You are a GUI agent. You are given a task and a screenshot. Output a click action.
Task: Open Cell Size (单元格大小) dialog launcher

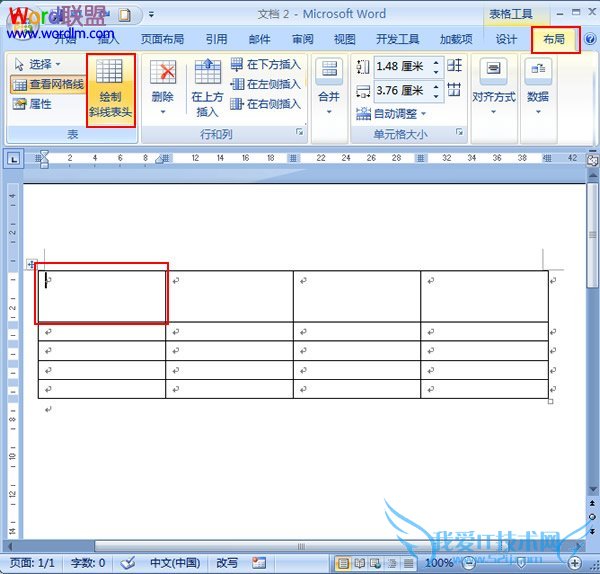click(x=459, y=132)
